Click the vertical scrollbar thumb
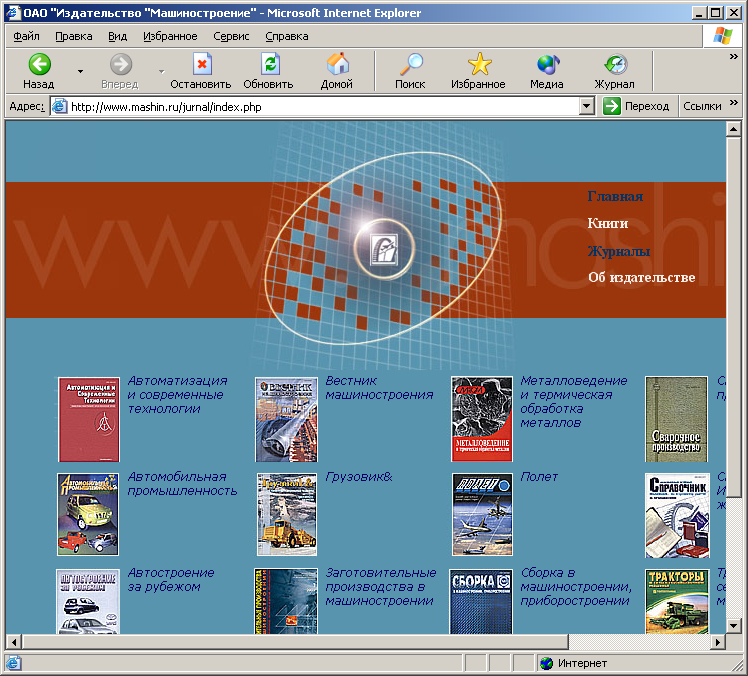Screen dimensions: 748x676 click(x=734, y=317)
